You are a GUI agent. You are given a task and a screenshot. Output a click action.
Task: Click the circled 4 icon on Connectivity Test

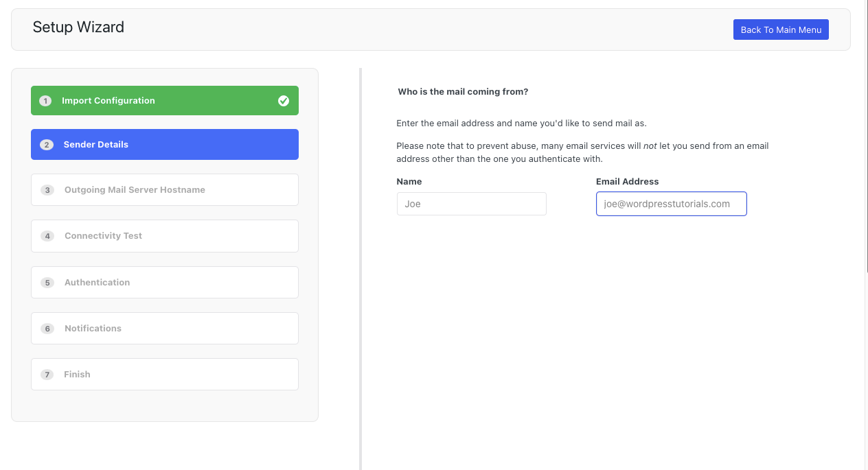(47, 235)
